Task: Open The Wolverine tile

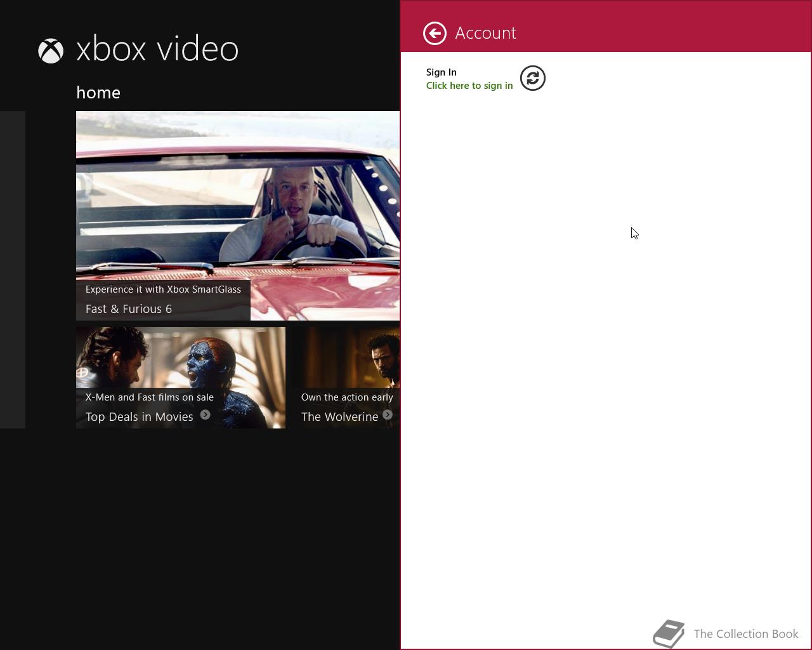Action: pyautogui.click(x=346, y=378)
